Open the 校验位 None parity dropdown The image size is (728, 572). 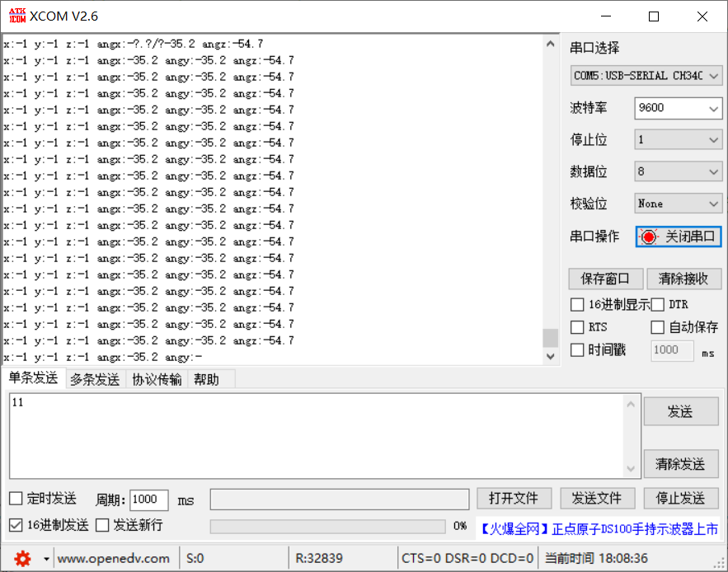679,204
